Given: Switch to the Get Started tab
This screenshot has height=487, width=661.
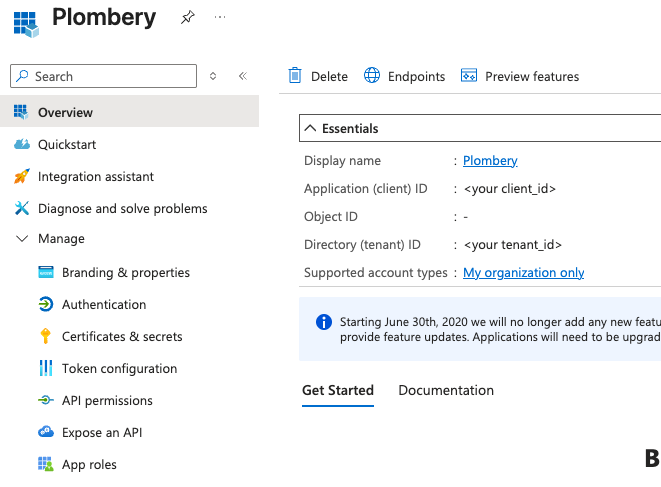Looking at the screenshot, I should [x=338, y=390].
